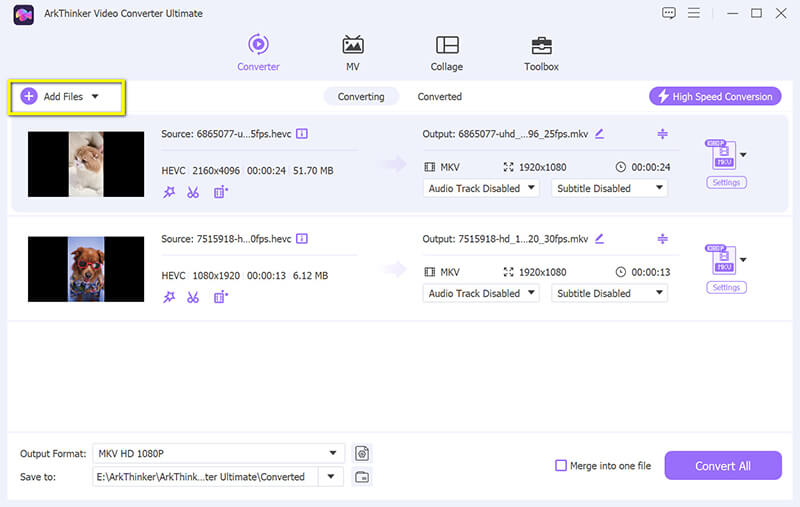This screenshot has width=800, height=507.
Task: Open feedback message icon in title bar
Action: pyautogui.click(x=668, y=13)
